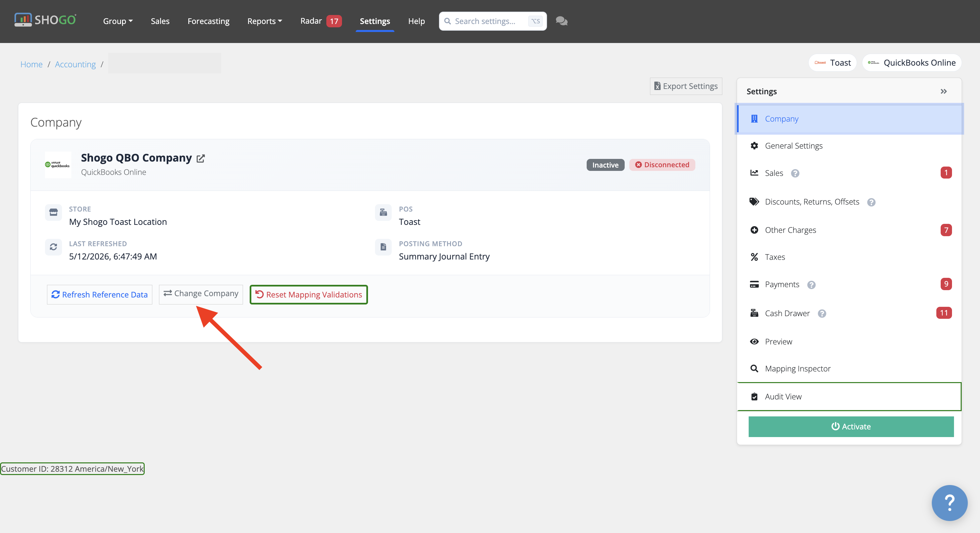Click the Disconnected status badge
Screen dimensions: 980x533
click(x=662, y=165)
